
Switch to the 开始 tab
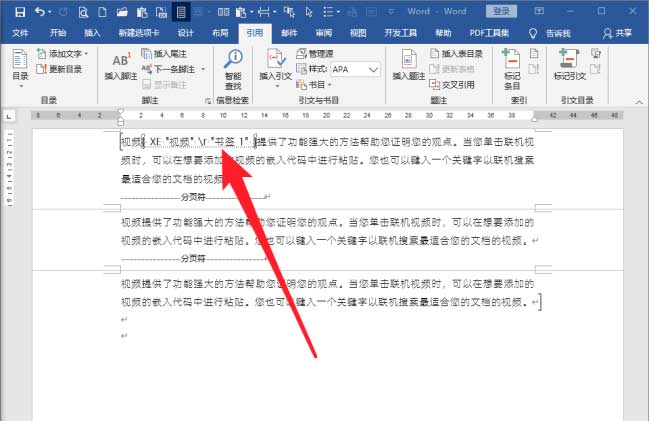pos(58,33)
